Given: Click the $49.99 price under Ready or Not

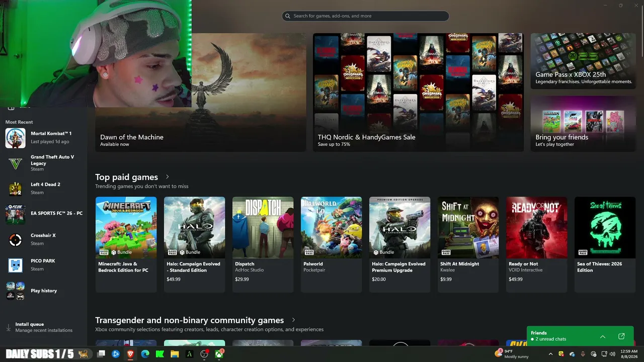Looking at the screenshot, I should pos(516,279).
